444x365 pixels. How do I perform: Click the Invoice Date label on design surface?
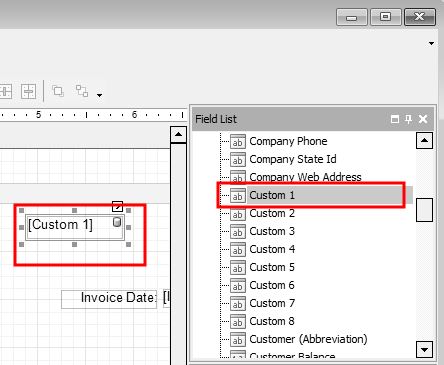tap(118, 297)
